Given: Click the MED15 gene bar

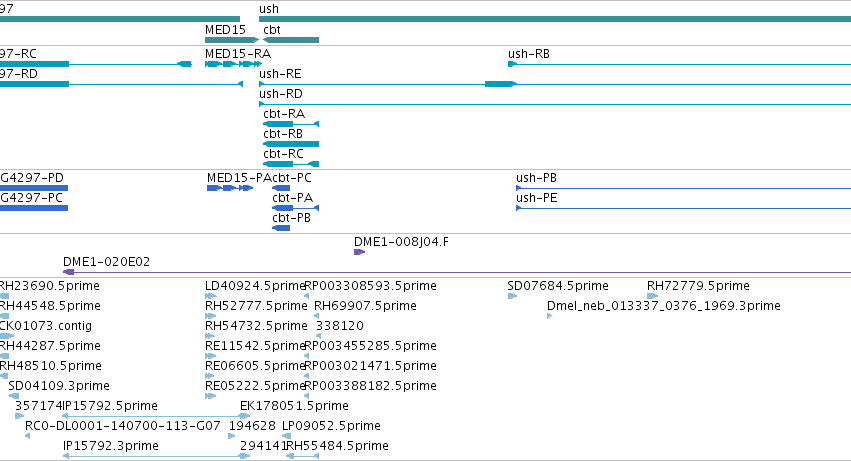Looking at the screenshot, I should point(232,40).
